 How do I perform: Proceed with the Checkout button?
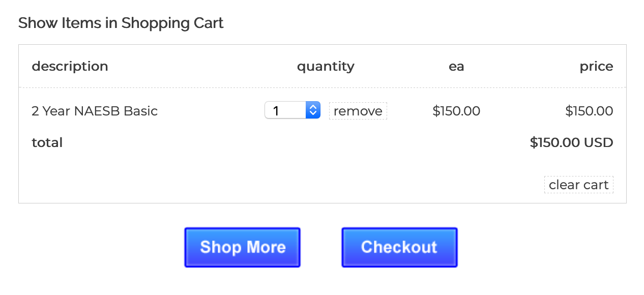click(399, 247)
